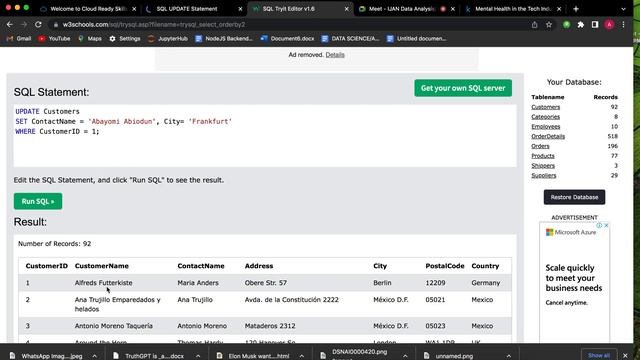640x360 pixels.
Task: Open the Categories table link
Action: (545, 117)
